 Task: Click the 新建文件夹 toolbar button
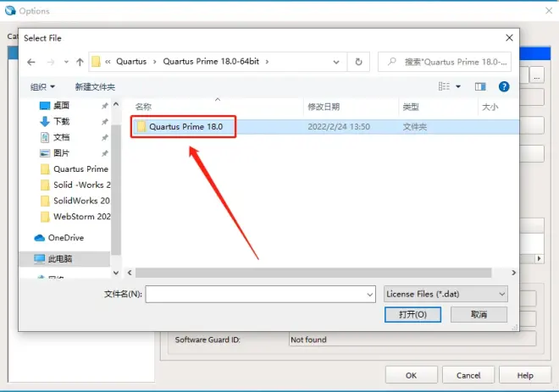point(95,86)
